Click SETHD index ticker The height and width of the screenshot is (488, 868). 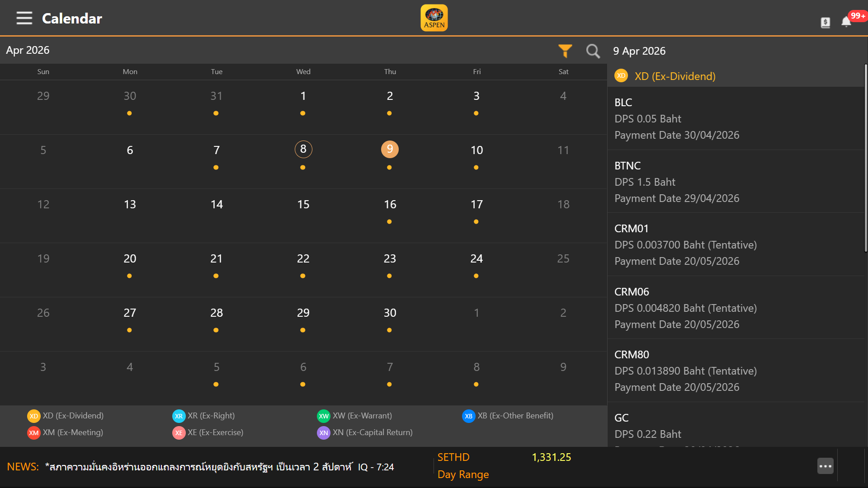pyautogui.click(x=453, y=457)
